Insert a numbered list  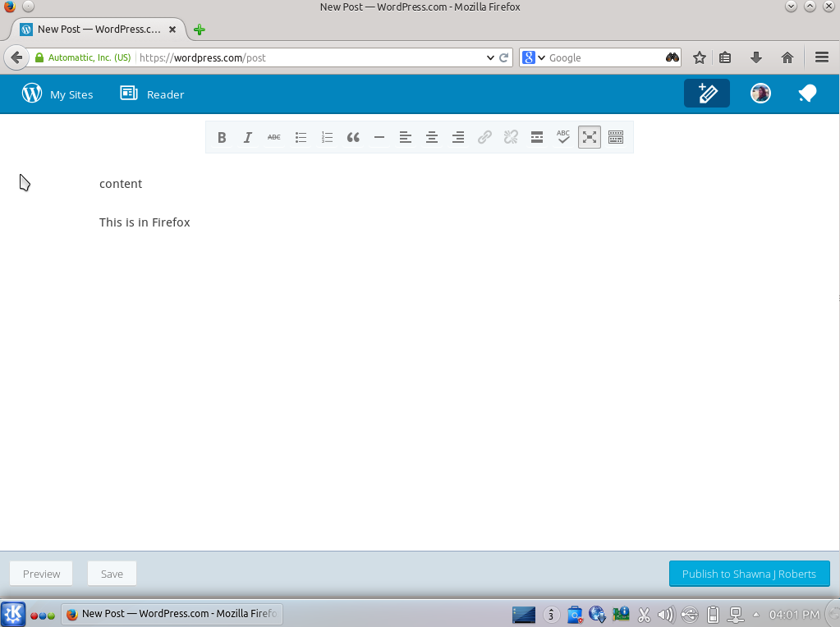tap(327, 138)
